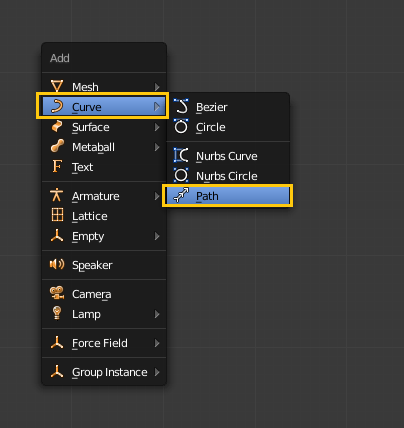Click the Add menu title
The height and width of the screenshot is (428, 404).
point(60,58)
